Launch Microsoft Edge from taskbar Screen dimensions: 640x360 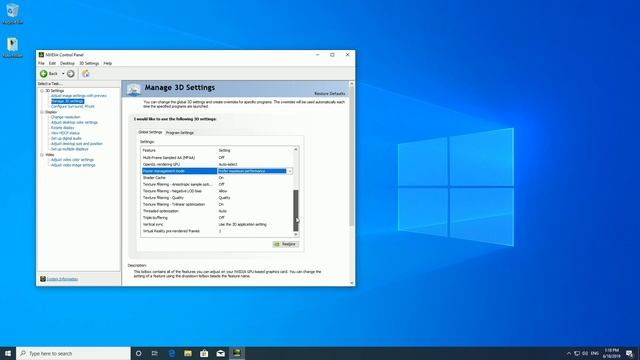coord(172,353)
